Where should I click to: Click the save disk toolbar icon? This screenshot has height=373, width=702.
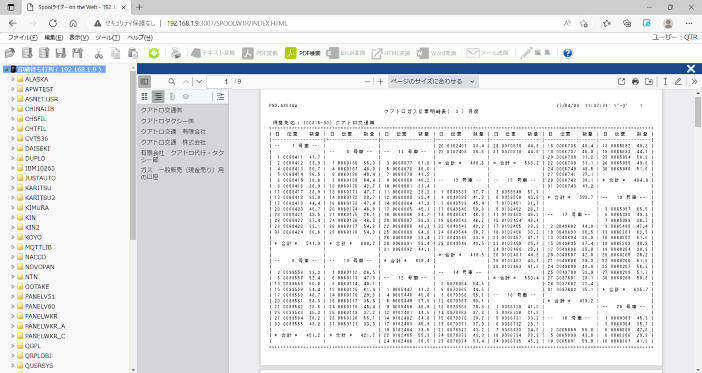point(61,53)
